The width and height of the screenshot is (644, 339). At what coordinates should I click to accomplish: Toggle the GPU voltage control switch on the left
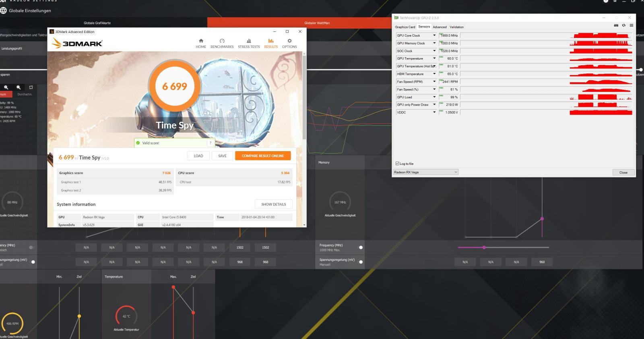click(33, 262)
